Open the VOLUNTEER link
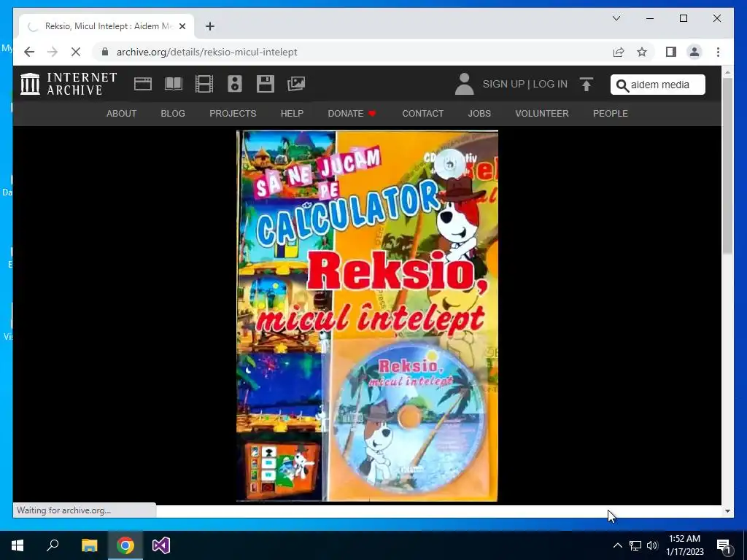The width and height of the screenshot is (747, 560). (x=542, y=113)
